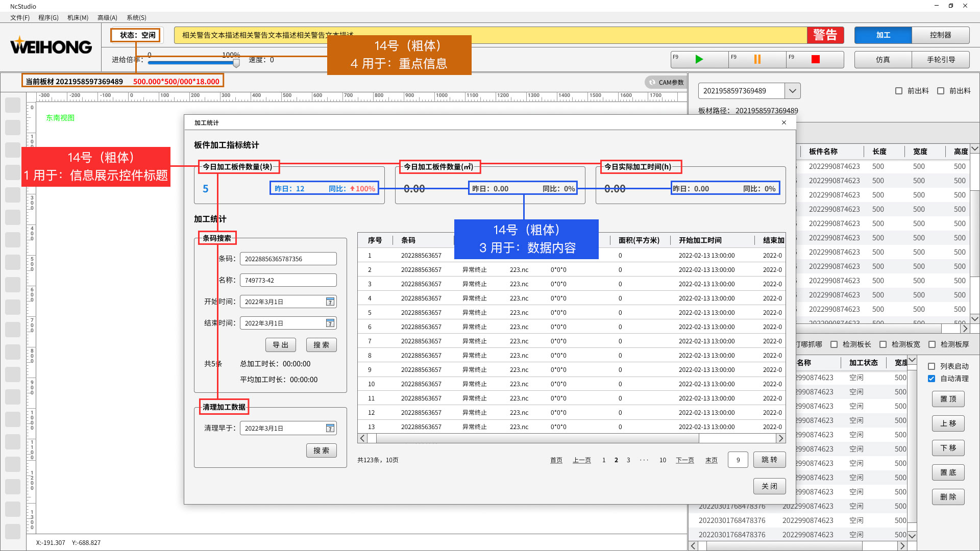Click the page number input box
980x551 pixels.
(x=738, y=460)
